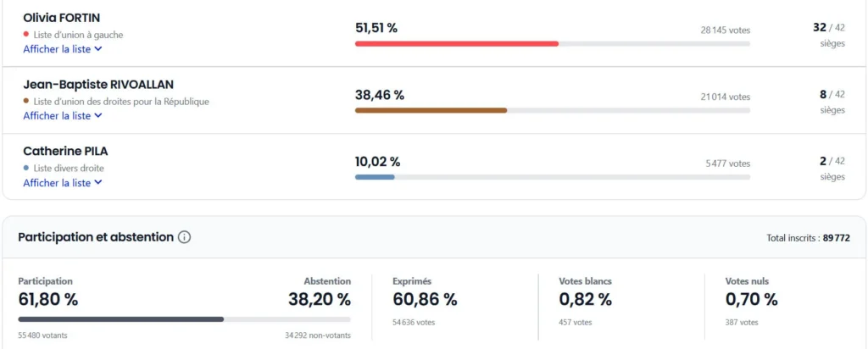Click the Participation et abstention heading
868x349 pixels.
tap(96, 237)
